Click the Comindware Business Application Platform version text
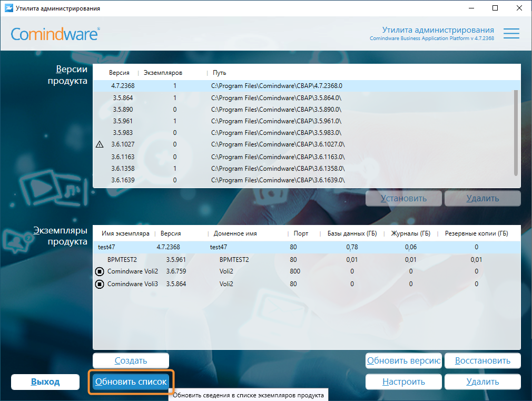This screenshot has height=401, width=532. coord(431,38)
